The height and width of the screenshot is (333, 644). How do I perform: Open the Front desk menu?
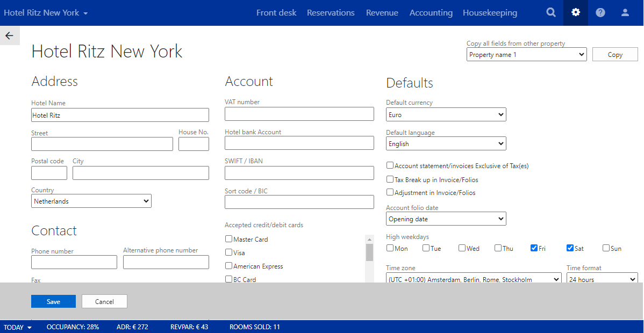tap(276, 13)
